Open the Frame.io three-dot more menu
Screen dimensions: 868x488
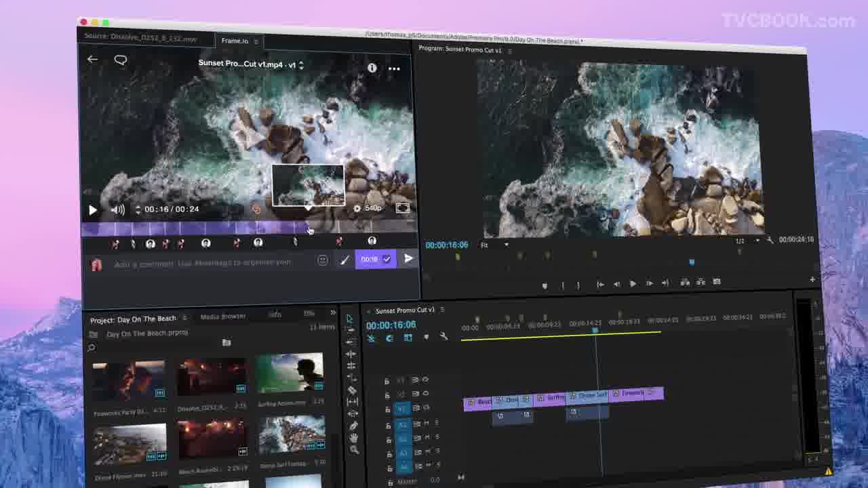click(394, 68)
